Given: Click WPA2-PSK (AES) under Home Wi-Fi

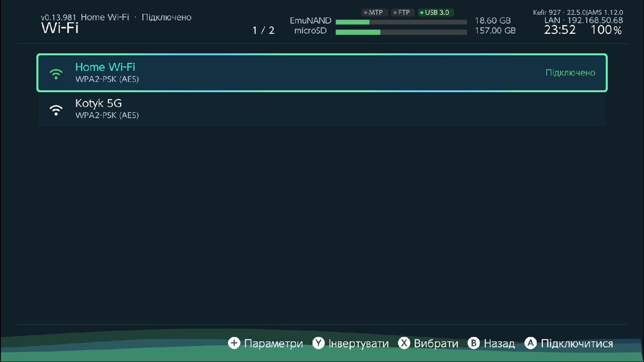Looking at the screenshot, I should [x=107, y=79].
